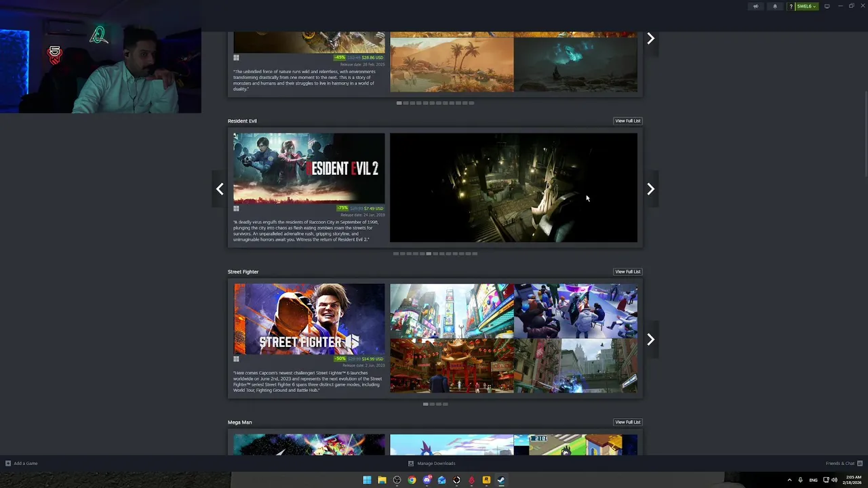868x488 pixels.
Task: Open the desert oasis palm tree screenshot
Action: (x=452, y=64)
